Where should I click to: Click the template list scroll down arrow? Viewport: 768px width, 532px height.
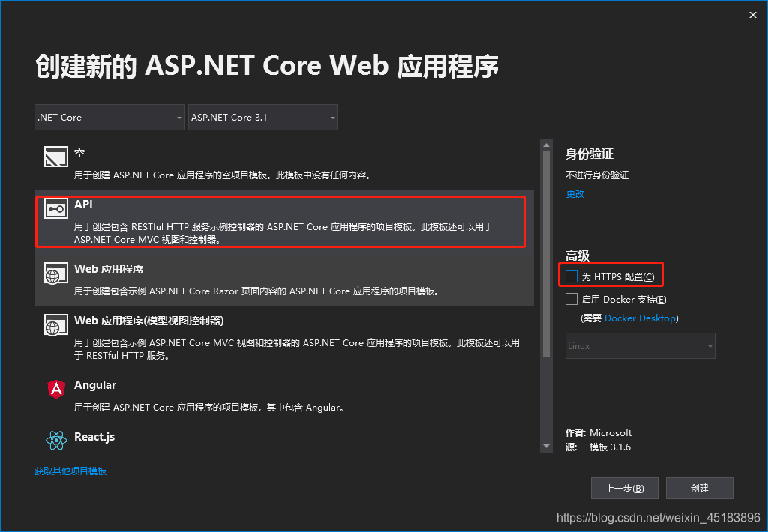pyautogui.click(x=546, y=447)
